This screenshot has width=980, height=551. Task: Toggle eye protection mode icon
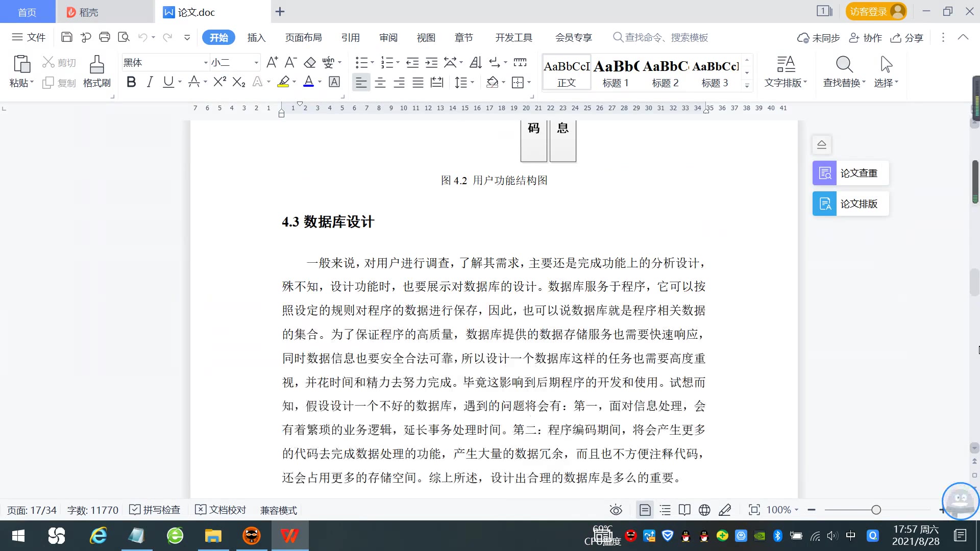pyautogui.click(x=616, y=510)
